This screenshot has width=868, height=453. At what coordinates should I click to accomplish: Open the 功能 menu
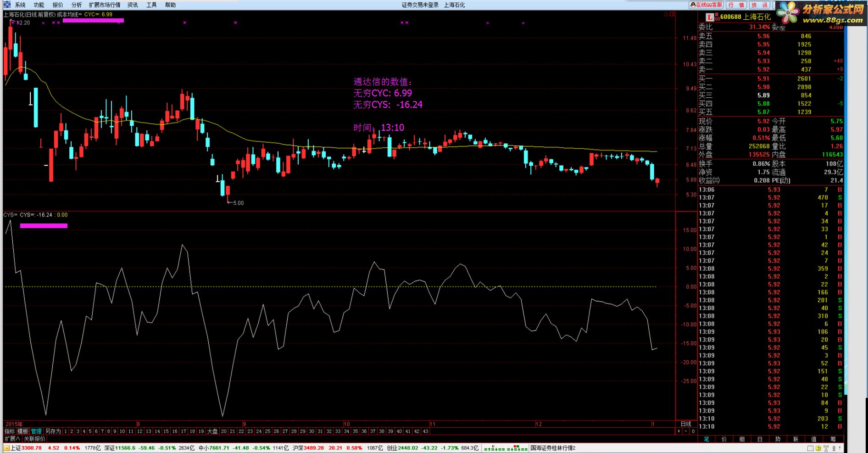(x=39, y=5)
